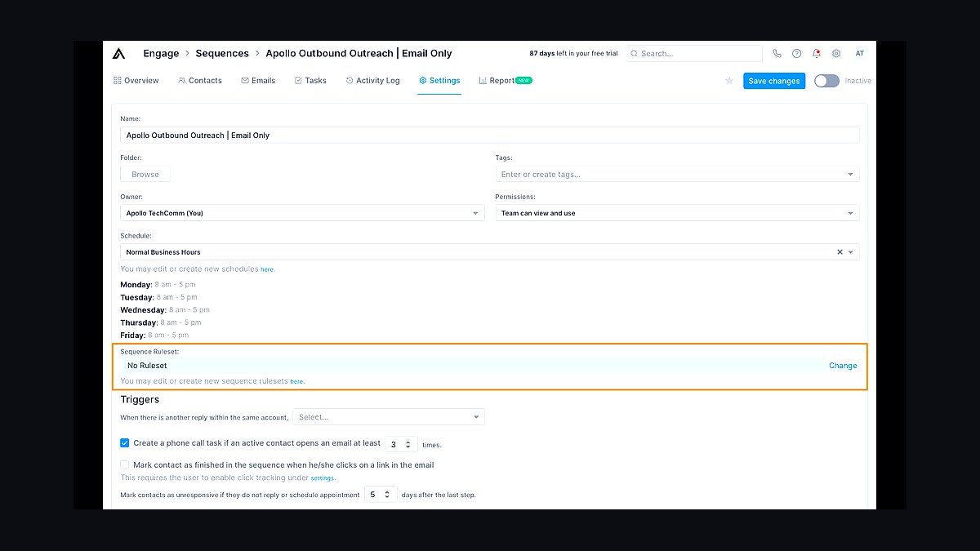Switch to the Report tab
This screenshot has width=980, height=551.
pyautogui.click(x=506, y=81)
